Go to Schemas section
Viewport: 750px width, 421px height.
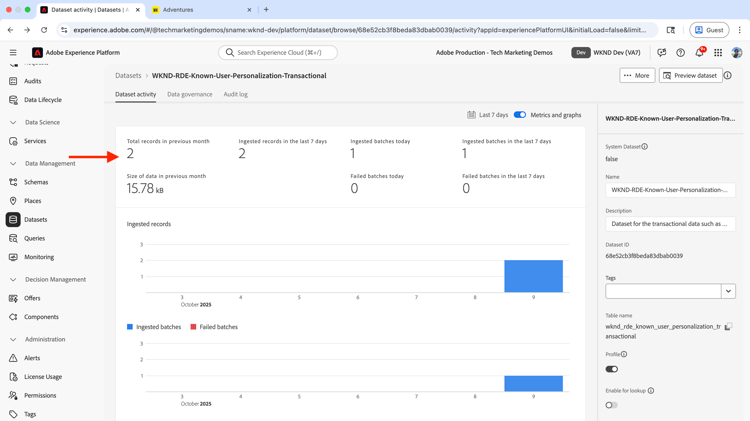click(36, 182)
